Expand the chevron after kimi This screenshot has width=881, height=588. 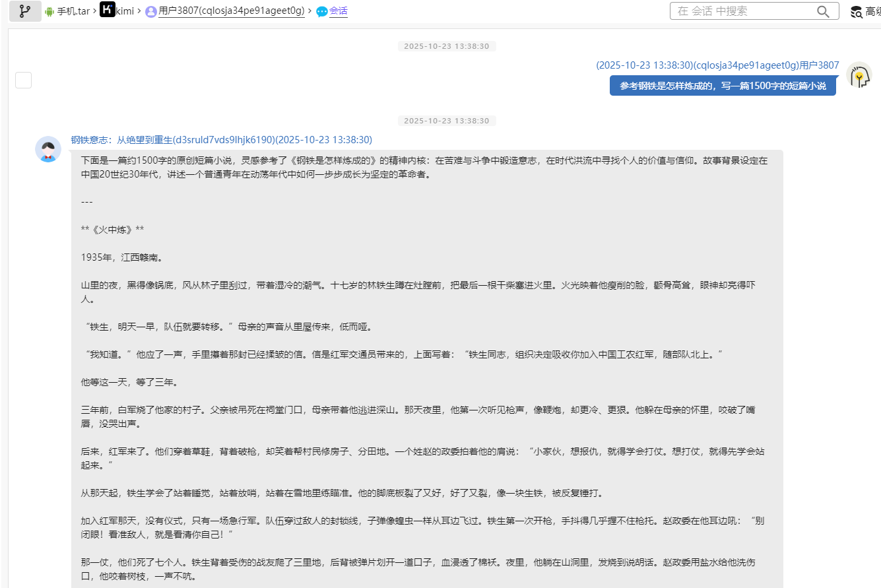point(140,11)
